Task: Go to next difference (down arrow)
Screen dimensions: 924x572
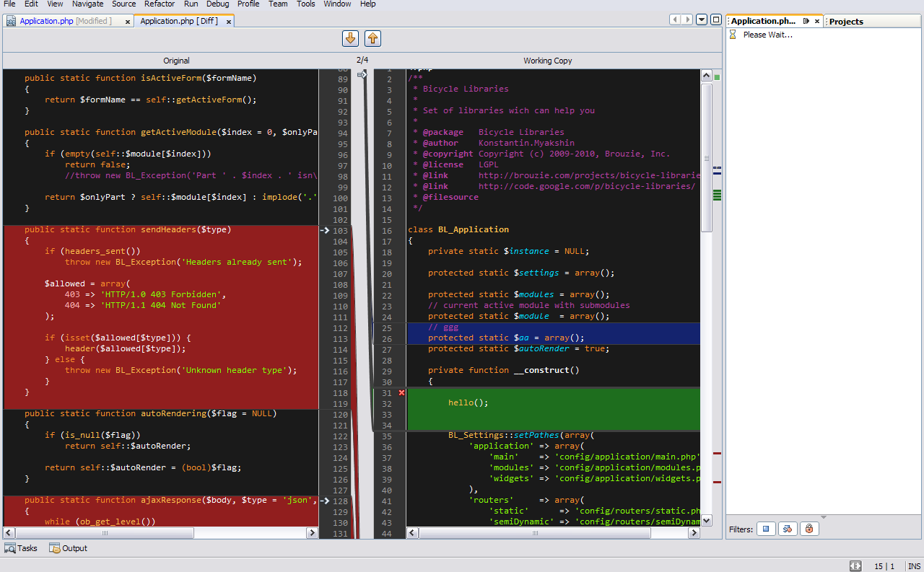Action: tap(350, 38)
